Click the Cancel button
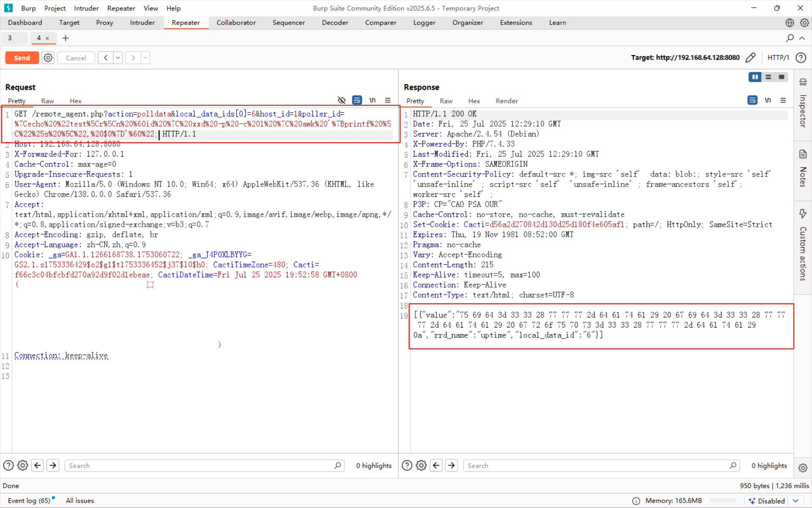The width and height of the screenshot is (812, 508). coord(76,58)
